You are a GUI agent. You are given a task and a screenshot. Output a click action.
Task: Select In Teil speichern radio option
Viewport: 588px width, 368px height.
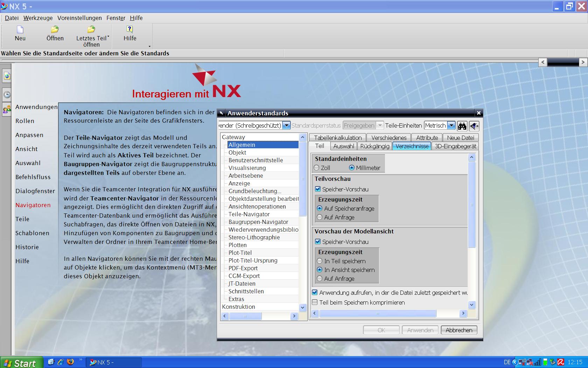(320, 261)
